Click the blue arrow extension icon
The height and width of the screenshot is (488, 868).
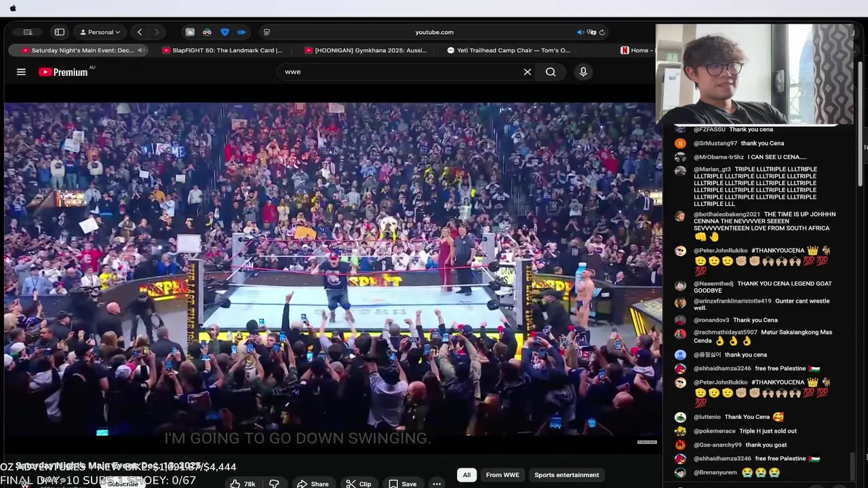click(241, 32)
